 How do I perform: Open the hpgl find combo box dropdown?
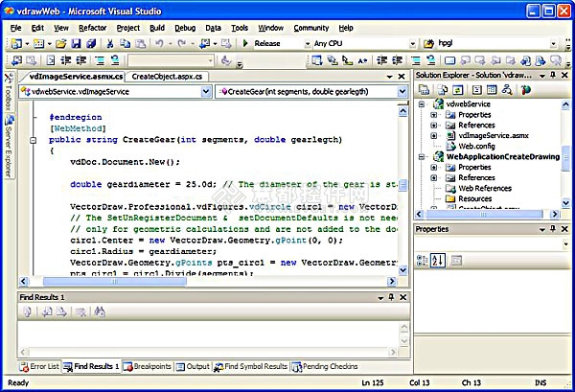pos(554,44)
